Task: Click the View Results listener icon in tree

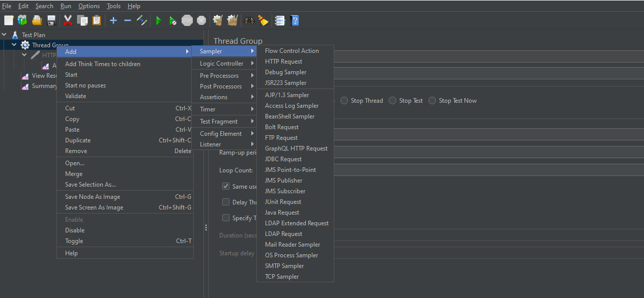Action: (x=25, y=76)
